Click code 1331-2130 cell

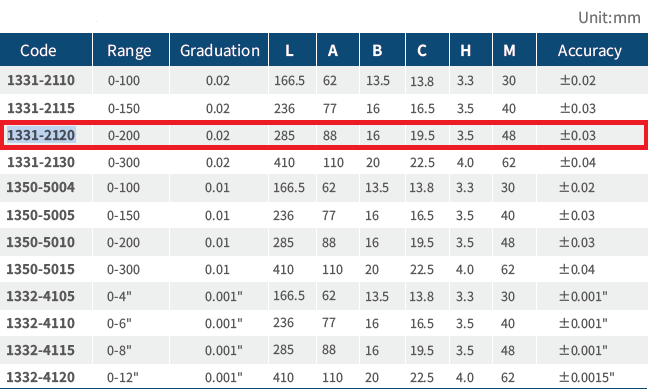tap(41, 162)
